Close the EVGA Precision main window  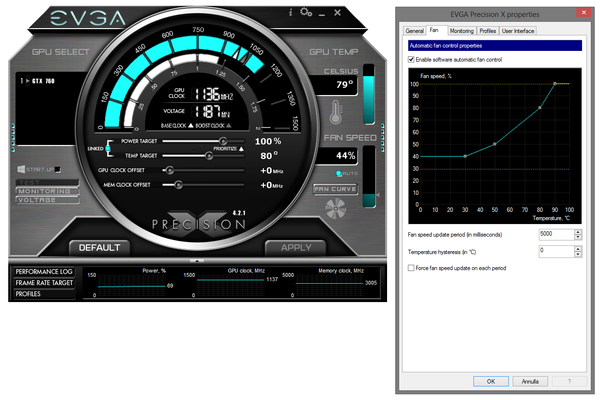click(x=337, y=13)
